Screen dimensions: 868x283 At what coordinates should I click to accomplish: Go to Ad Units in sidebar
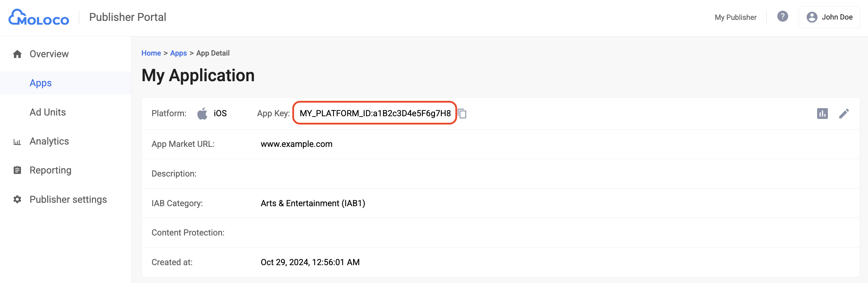[x=48, y=112]
